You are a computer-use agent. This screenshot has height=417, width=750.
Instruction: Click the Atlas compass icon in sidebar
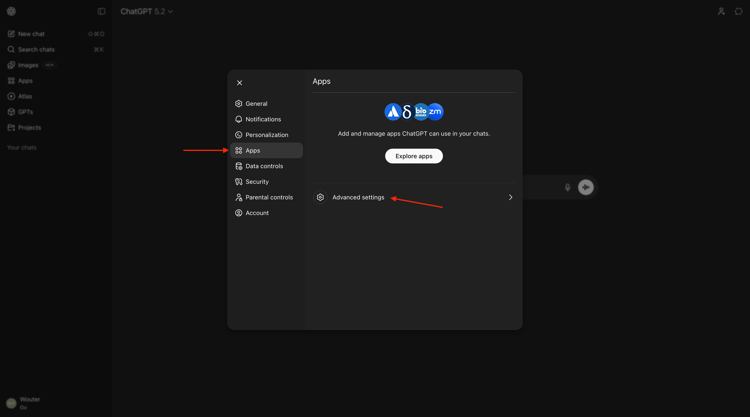[x=11, y=97]
